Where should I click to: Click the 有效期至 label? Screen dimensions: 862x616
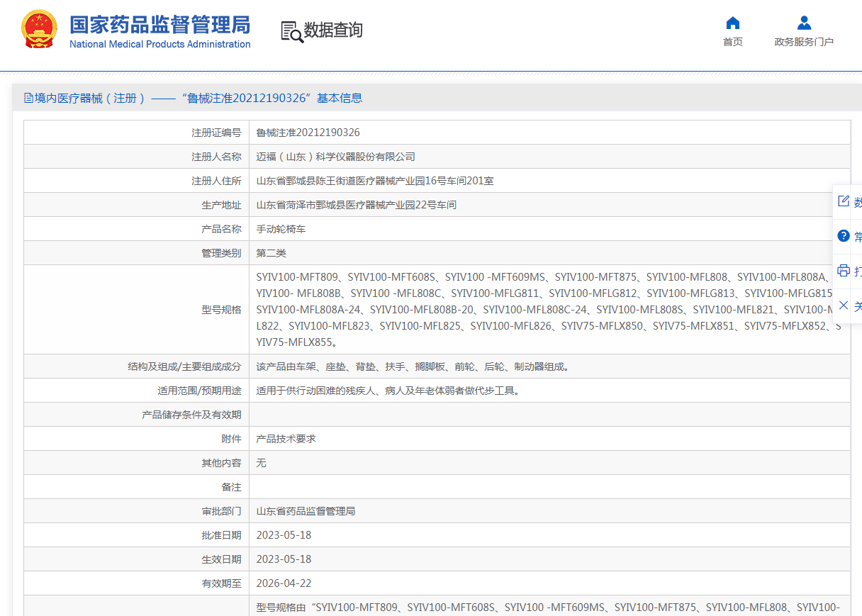221,583
